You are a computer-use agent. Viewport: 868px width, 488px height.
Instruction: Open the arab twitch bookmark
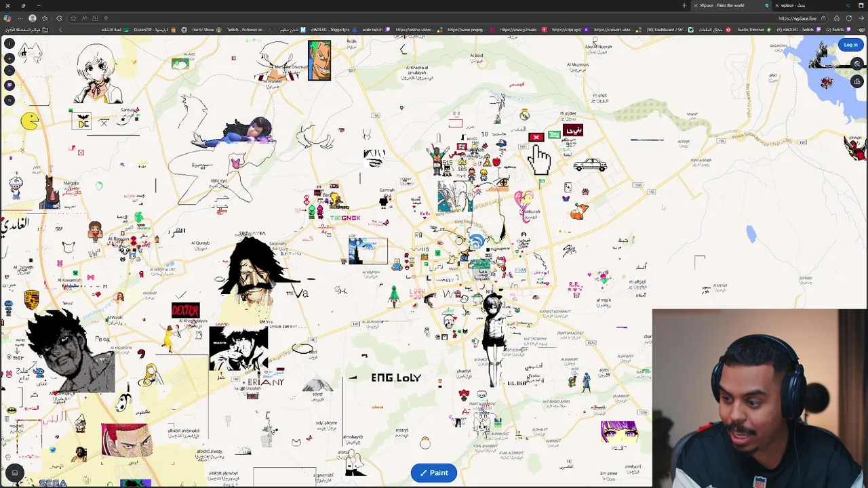click(x=376, y=30)
